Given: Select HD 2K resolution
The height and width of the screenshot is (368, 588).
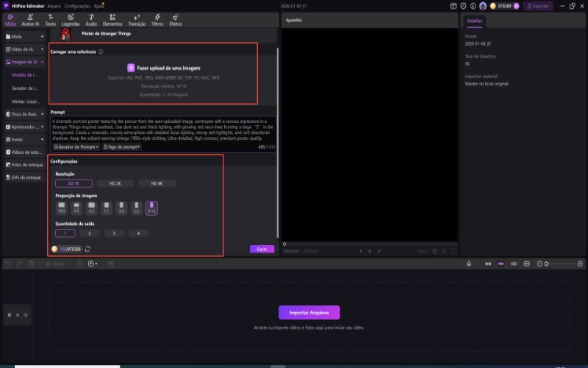Looking at the screenshot, I should coord(115,183).
